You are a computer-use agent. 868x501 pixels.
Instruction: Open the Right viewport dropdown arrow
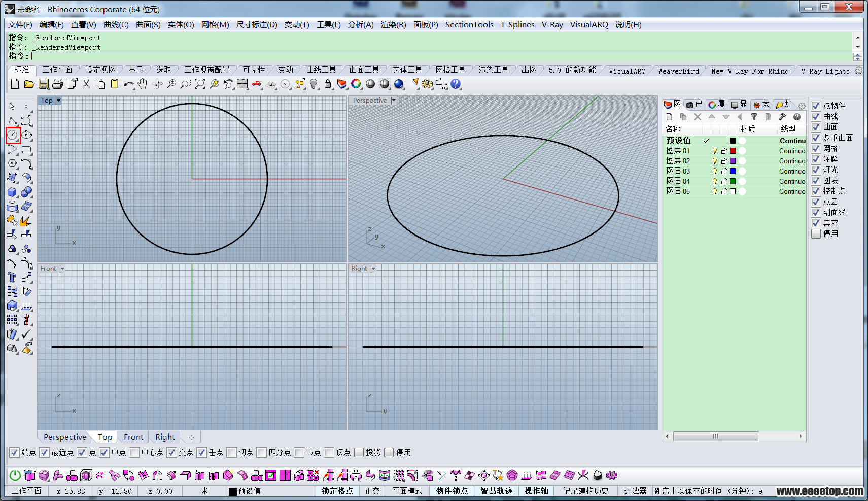tap(373, 269)
